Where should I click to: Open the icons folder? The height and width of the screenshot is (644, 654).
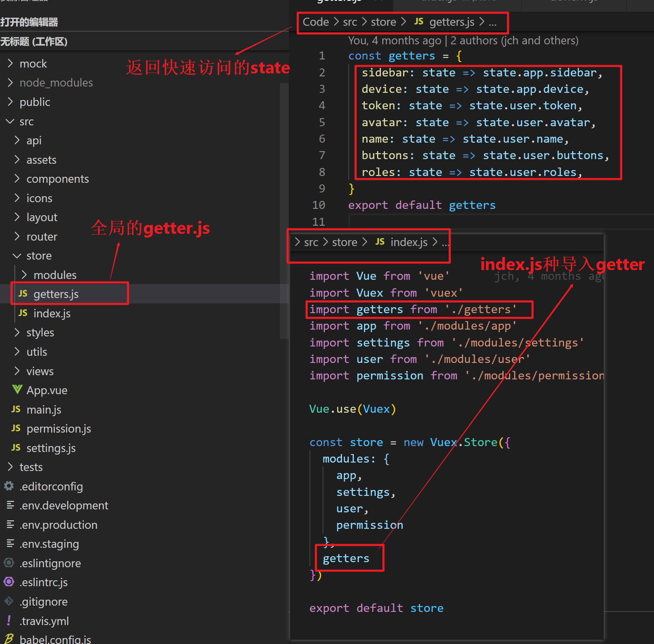pos(39,198)
